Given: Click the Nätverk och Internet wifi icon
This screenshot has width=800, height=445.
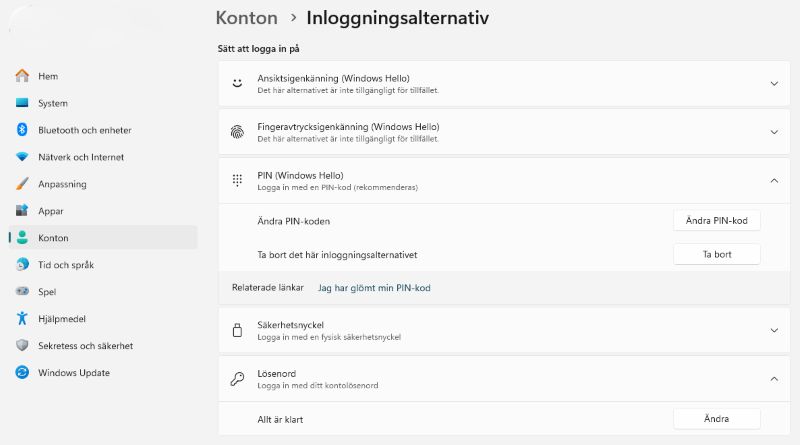Looking at the screenshot, I should [x=22, y=157].
